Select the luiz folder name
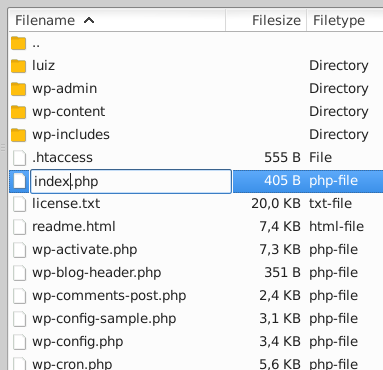 coord(43,65)
